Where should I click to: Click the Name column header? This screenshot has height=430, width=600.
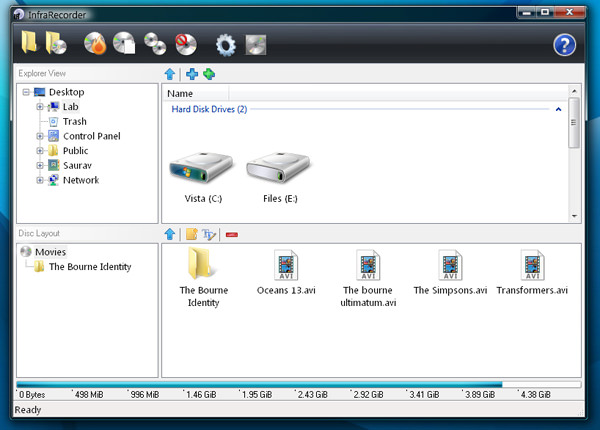click(x=181, y=93)
